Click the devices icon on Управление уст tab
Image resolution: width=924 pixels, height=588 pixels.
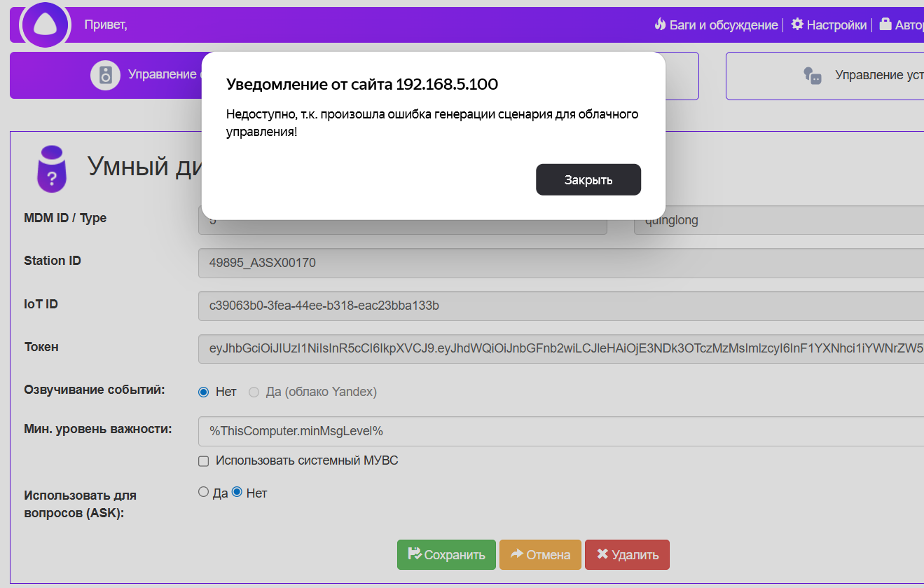812,75
